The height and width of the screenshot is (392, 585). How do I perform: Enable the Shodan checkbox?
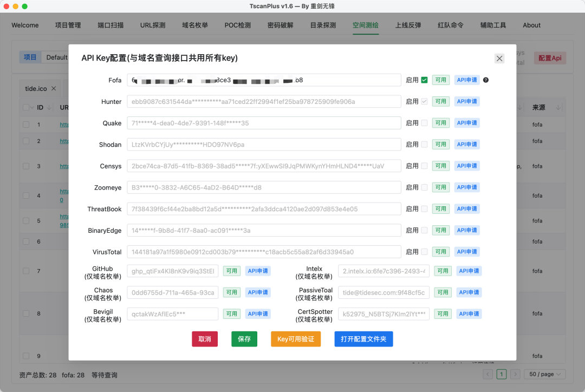click(424, 145)
